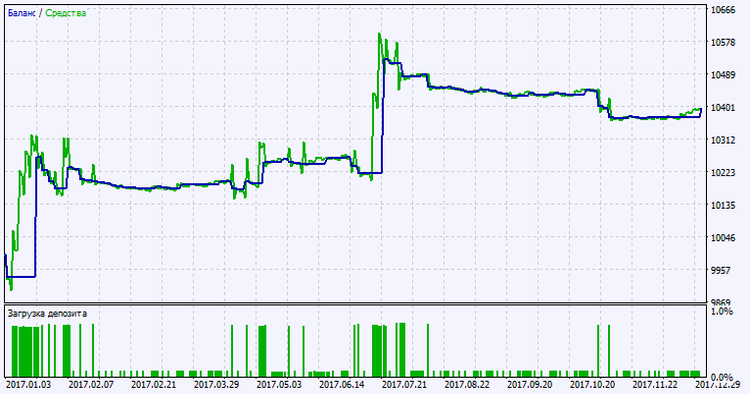Click the 'Средства' legend label
The height and width of the screenshot is (394, 750).
pyautogui.click(x=66, y=13)
